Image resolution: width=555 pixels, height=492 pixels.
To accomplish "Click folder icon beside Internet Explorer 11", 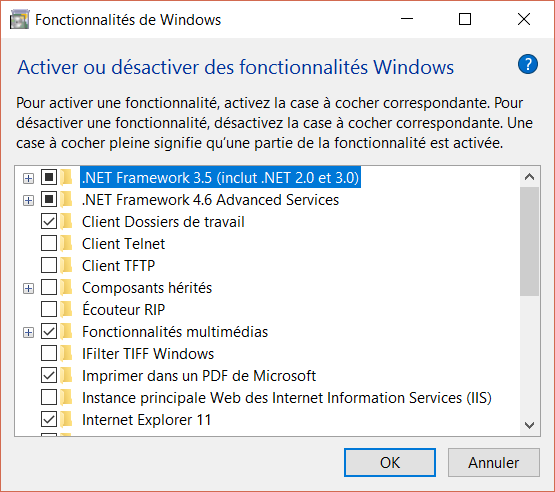I will pyautogui.click(x=66, y=419).
